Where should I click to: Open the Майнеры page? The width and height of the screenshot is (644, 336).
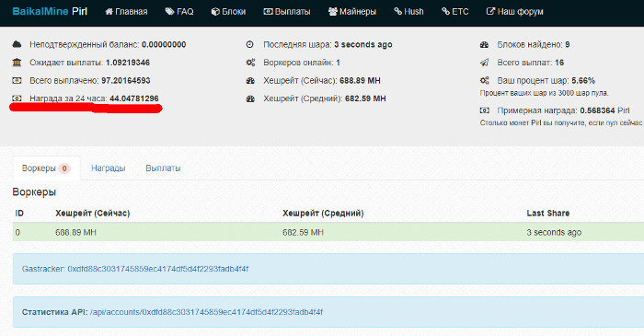coord(352,12)
